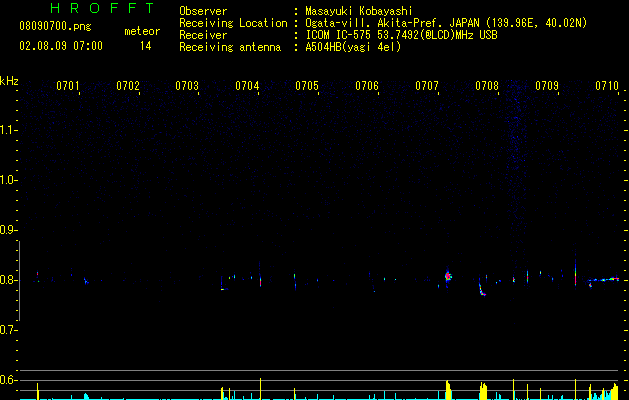Click the curved meteor echo trail before 0708
This screenshot has width=629, height=400.
482,289
